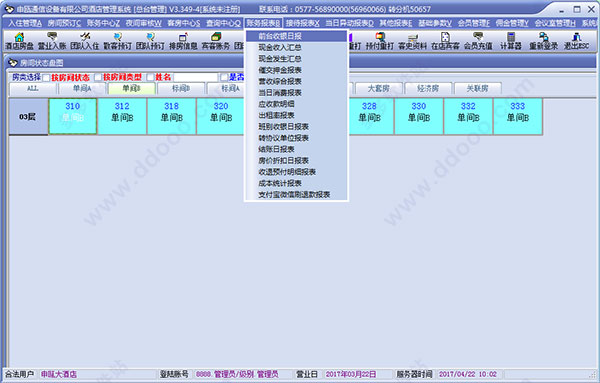Select 出租率报表 menu entry

[296, 116]
